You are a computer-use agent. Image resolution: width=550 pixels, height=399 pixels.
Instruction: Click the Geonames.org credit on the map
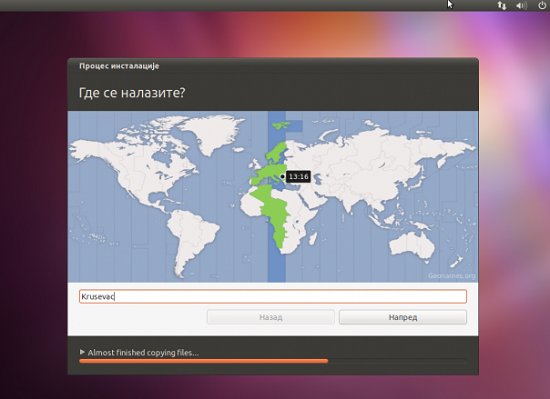(x=451, y=276)
